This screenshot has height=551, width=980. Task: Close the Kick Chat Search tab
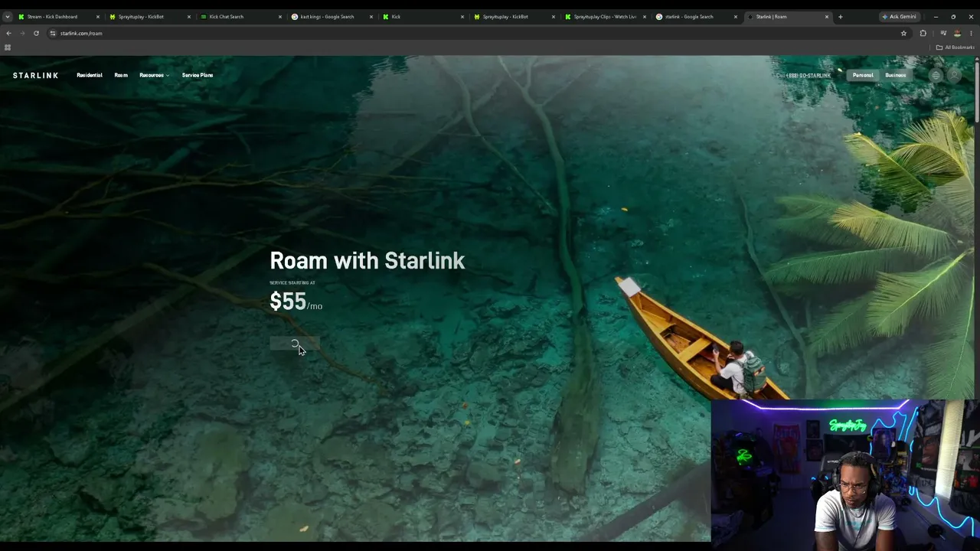click(x=280, y=17)
